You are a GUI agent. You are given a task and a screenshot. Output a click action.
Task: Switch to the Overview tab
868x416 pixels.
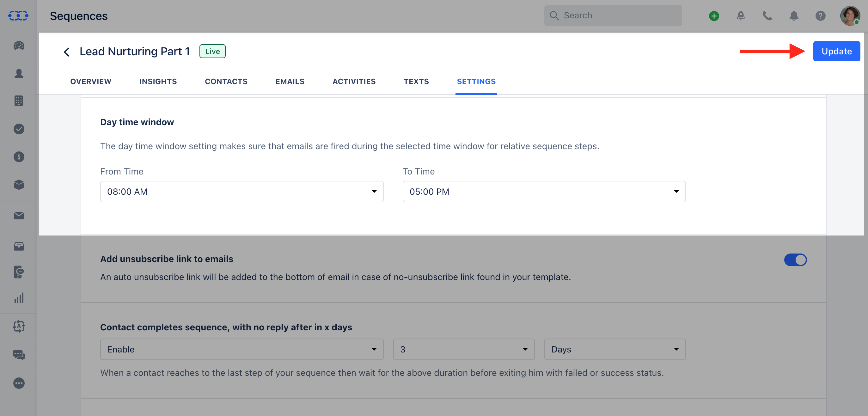click(91, 82)
